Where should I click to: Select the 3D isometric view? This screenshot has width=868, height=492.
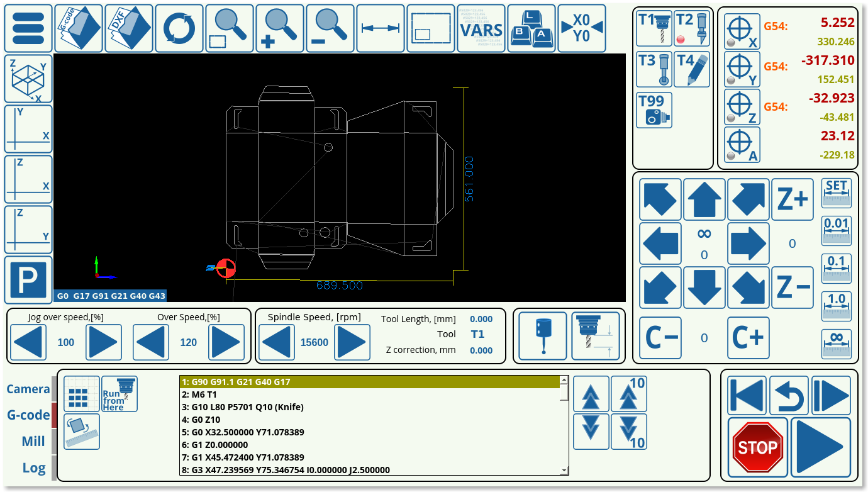(28, 79)
